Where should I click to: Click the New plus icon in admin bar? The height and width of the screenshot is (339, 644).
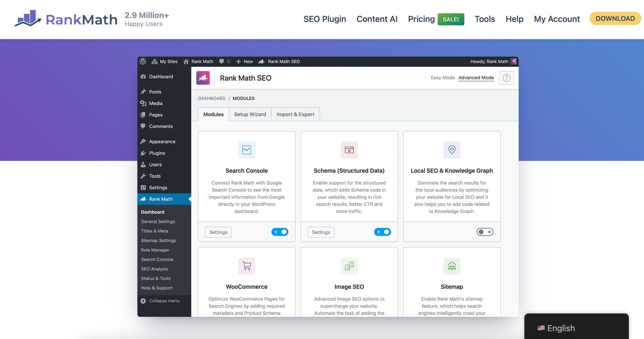click(x=238, y=62)
